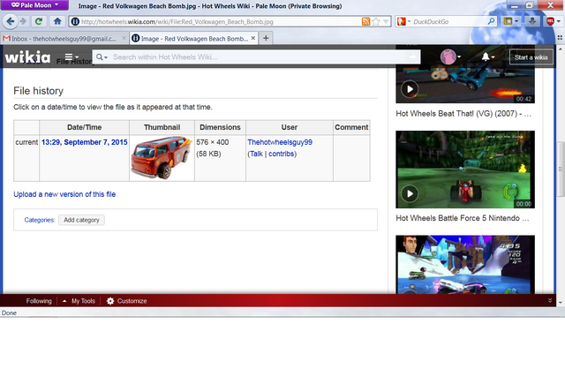
Task: Collapse the bottom toolbar with double chevron
Action: coord(550,300)
